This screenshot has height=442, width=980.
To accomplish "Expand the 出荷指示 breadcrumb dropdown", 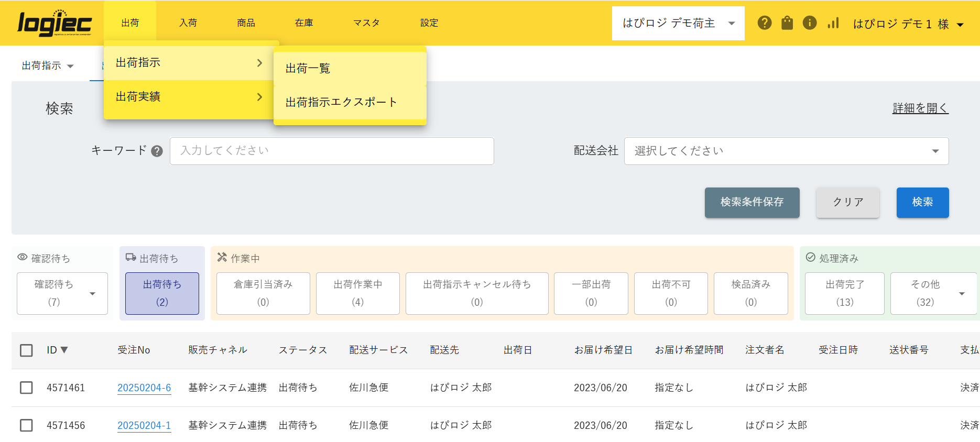I will 48,66.
